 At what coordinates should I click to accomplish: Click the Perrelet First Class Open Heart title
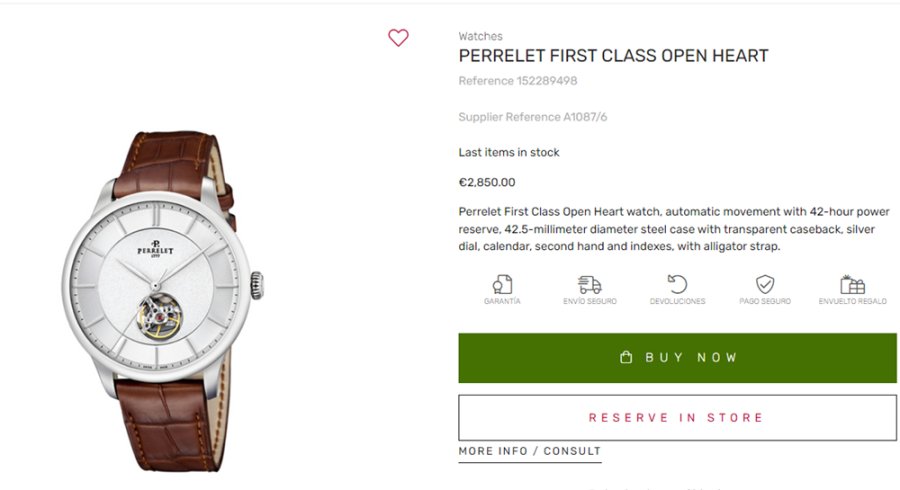613,56
